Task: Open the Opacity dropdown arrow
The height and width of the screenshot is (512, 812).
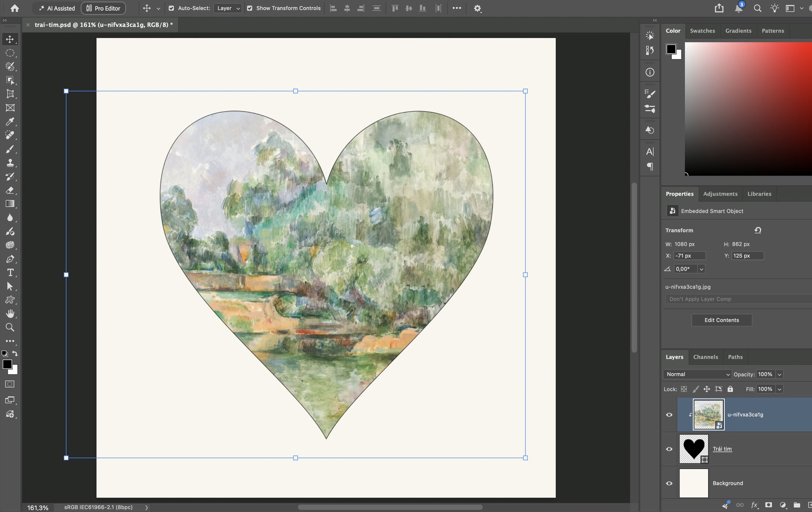Action: [x=780, y=374]
